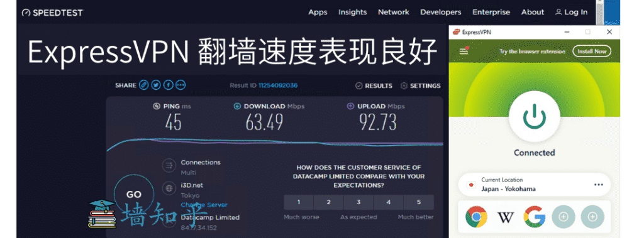The height and width of the screenshot is (238, 644).
Task: Open ExpressVPN hamburger menu
Action: tap(464, 51)
